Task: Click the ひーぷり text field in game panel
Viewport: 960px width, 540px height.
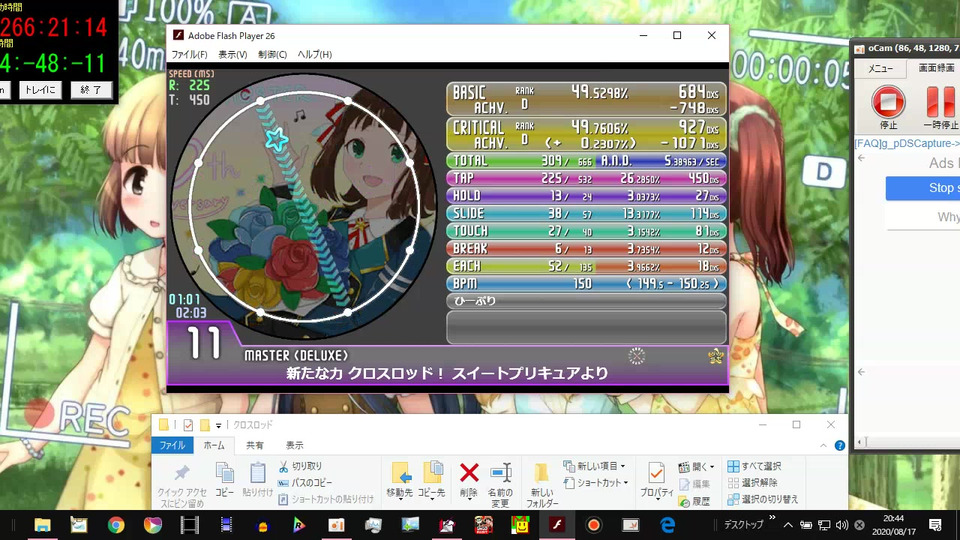Action: (587, 301)
